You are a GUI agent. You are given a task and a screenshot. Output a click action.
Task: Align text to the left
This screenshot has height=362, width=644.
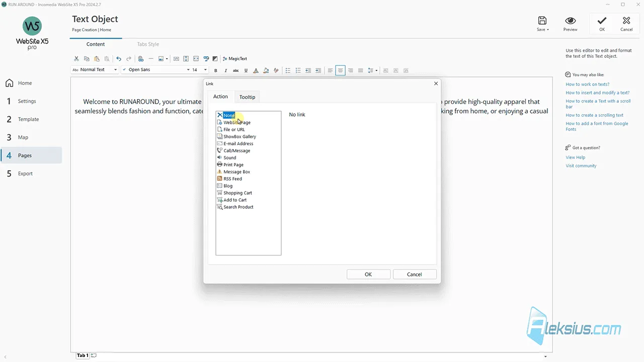[331, 70]
